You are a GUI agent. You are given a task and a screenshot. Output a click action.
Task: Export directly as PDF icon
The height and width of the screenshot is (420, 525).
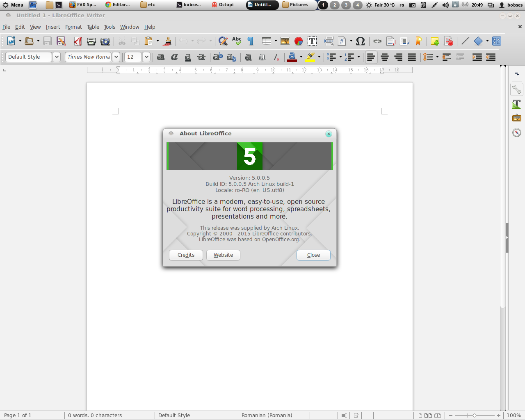(78, 41)
